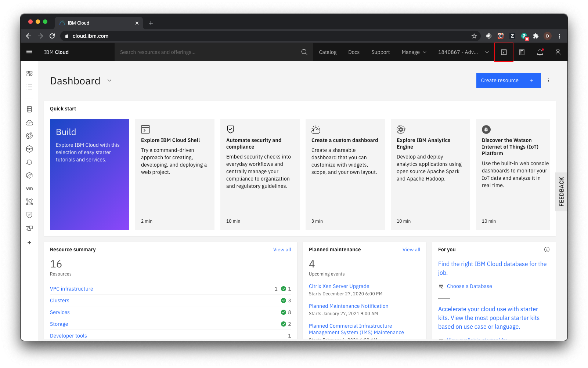Open the Schematics refresh-style sidebar icon
The image size is (588, 368).
pos(29,162)
